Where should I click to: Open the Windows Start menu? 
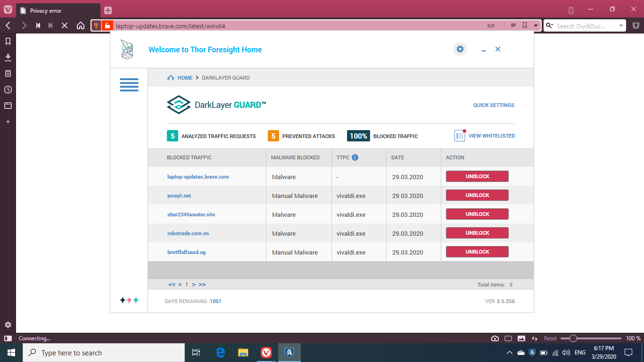click(11, 353)
